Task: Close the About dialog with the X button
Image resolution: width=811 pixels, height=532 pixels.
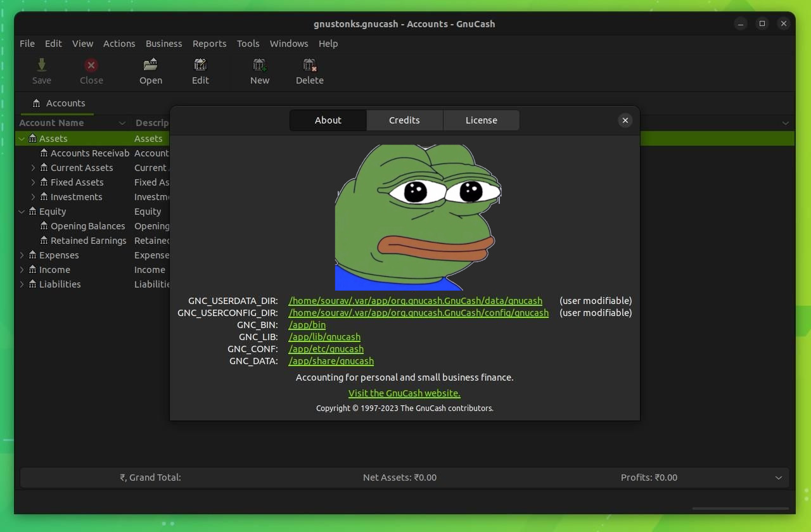Action: (625, 120)
